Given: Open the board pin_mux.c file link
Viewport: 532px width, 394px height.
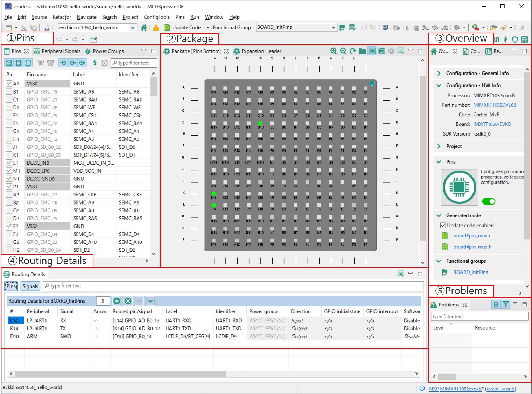Looking at the screenshot, I should [x=472, y=236].
